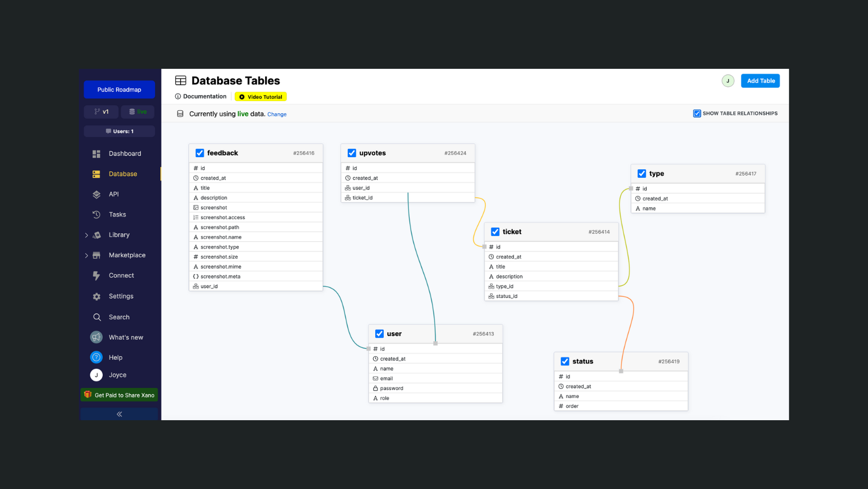Expand the Marketplace submenu chevron
The height and width of the screenshot is (489, 868).
coord(86,256)
